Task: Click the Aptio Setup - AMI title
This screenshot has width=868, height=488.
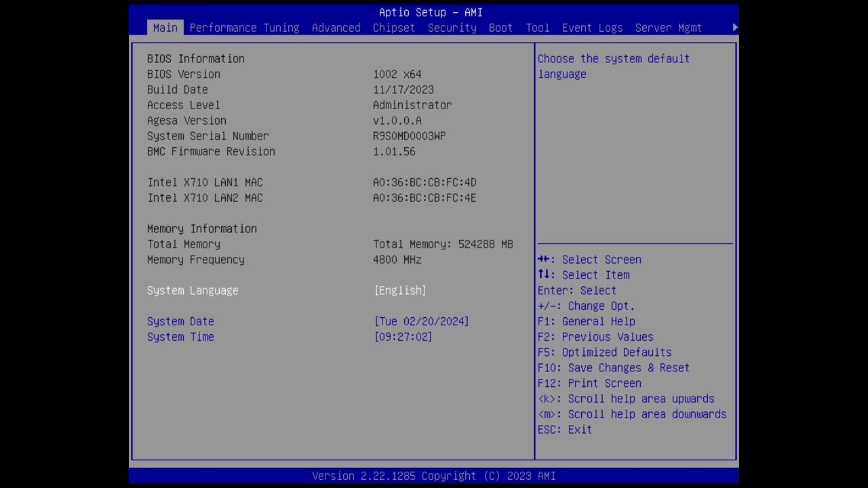Action: coord(431,12)
